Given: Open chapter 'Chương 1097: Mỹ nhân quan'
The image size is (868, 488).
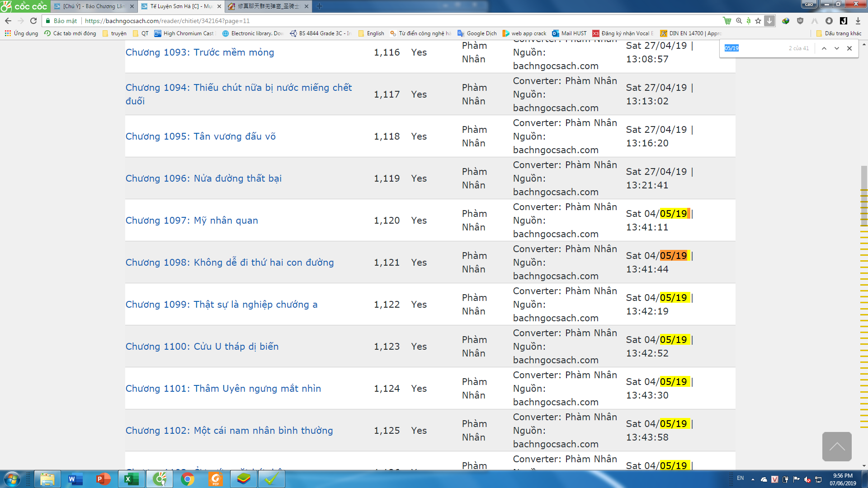Looking at the screenshot, I should click(192, 221).
